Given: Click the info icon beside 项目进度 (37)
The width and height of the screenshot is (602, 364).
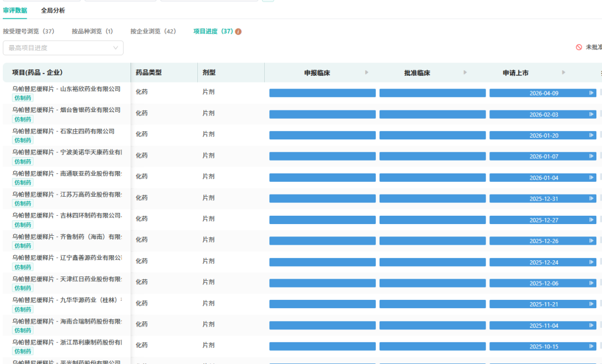Looking at the screenshot, I should (x=239, y=32).
